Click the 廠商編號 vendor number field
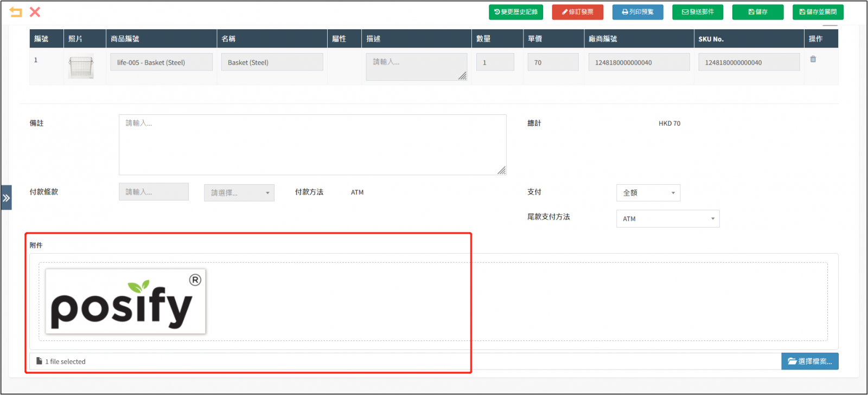 pyautogui.click(x=639, y=62)
